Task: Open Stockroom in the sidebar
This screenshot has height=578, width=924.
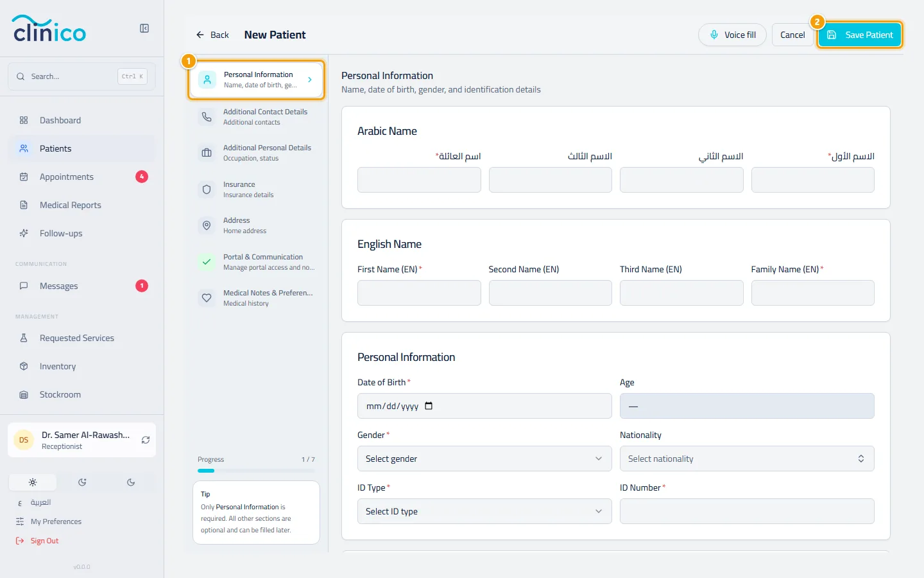Action: [82, 394]
